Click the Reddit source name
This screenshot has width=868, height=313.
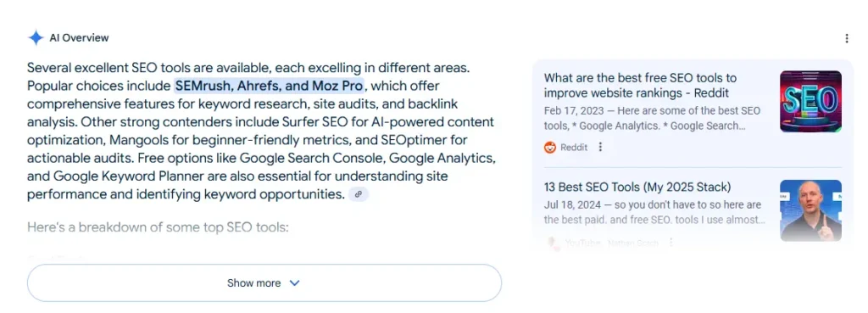pos(574,148)
